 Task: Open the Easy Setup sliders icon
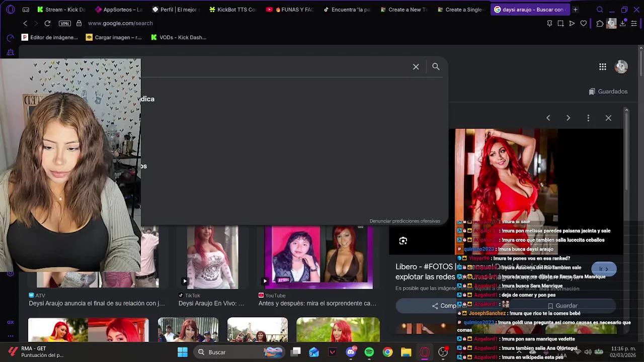(634, 23)
